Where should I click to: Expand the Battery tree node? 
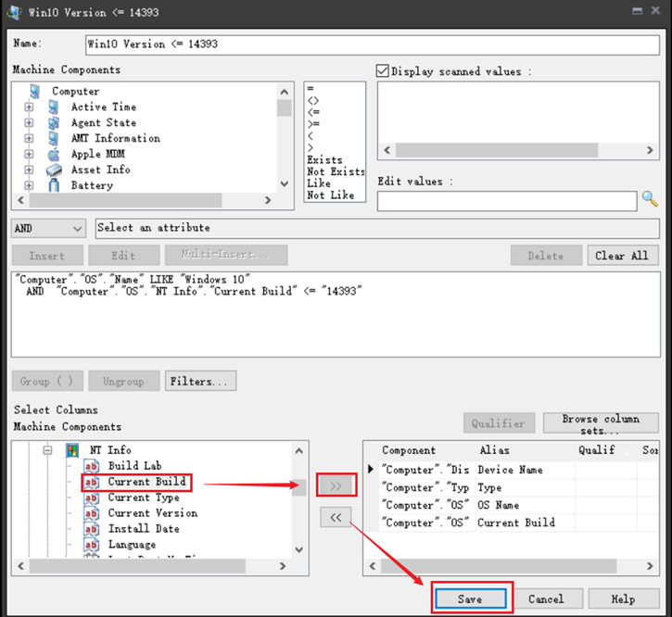(29, 185)
